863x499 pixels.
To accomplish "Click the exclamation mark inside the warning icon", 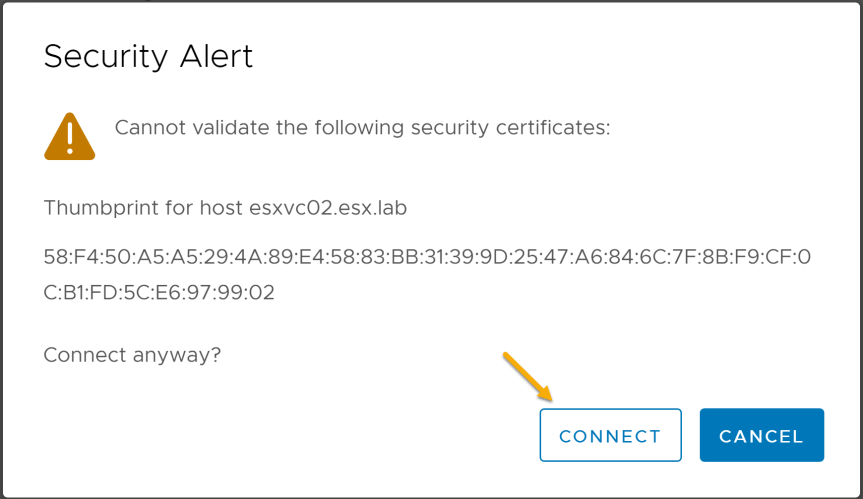I will (70, 138).
